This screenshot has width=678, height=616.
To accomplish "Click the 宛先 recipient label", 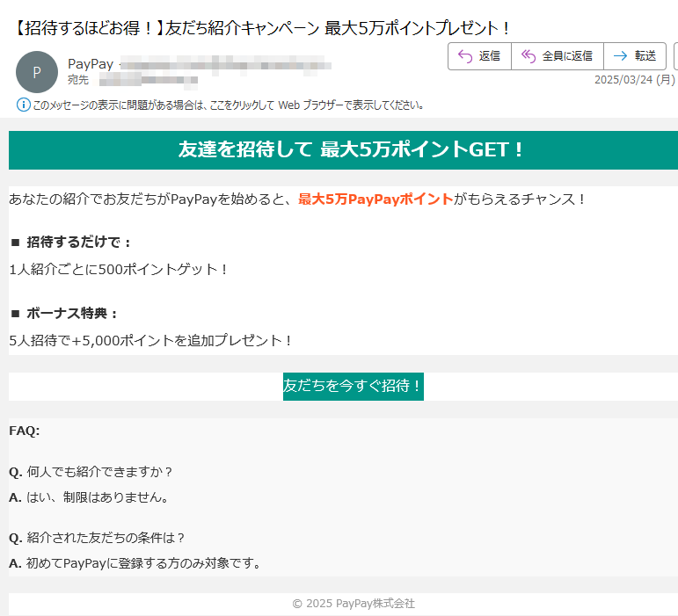I will coord(78,80).
